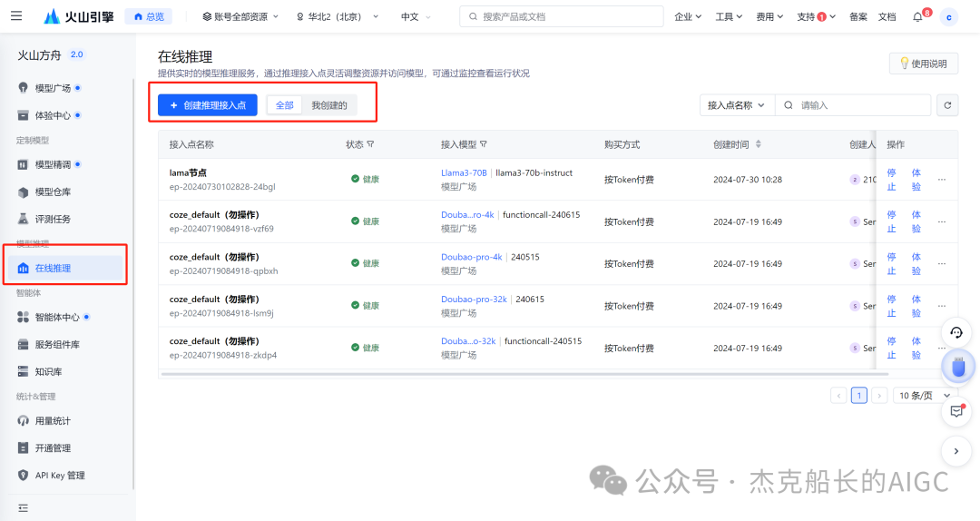Image resolution: width=980 pixels, height=521 pixels.
Task: Select lama节点 endpoint name
Action: click(188, 172)
